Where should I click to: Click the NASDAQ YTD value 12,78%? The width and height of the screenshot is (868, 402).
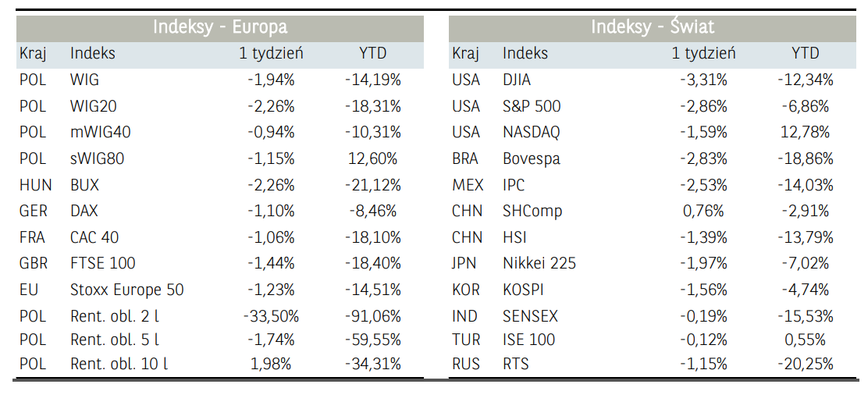click(x=805, y=133)
